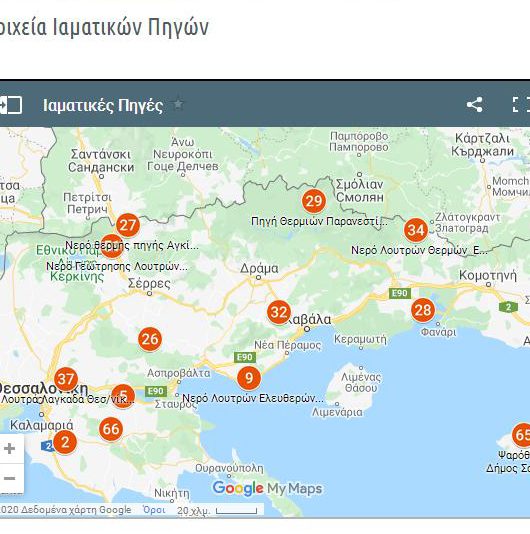The width and height of the screenshot is (530, 534).
Task: Click the Δράμα city label
Action: tap(259, 268)
